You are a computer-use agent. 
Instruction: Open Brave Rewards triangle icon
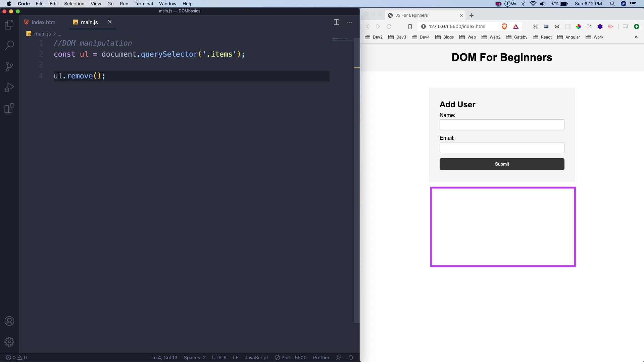click(x=516, y=26)
